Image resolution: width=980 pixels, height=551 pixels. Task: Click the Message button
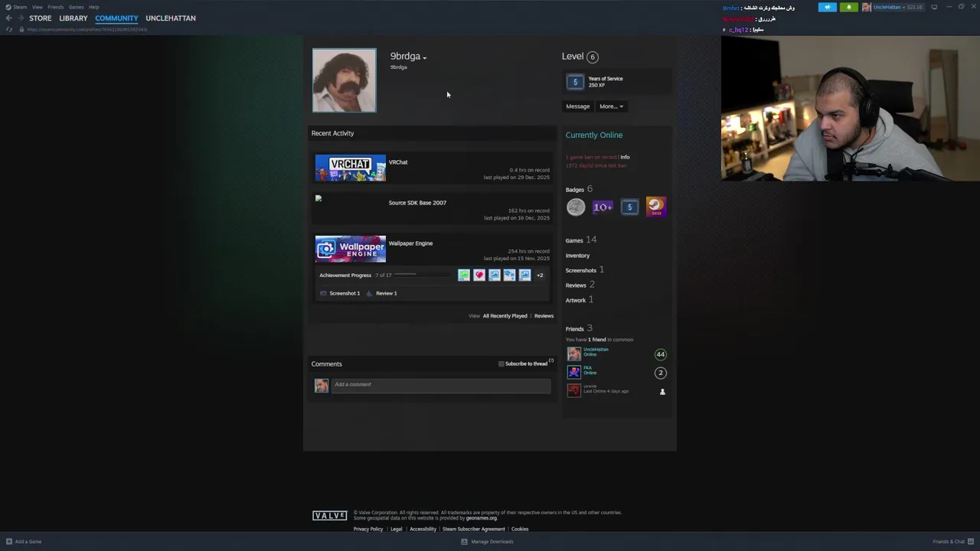[x=578, y=106]
